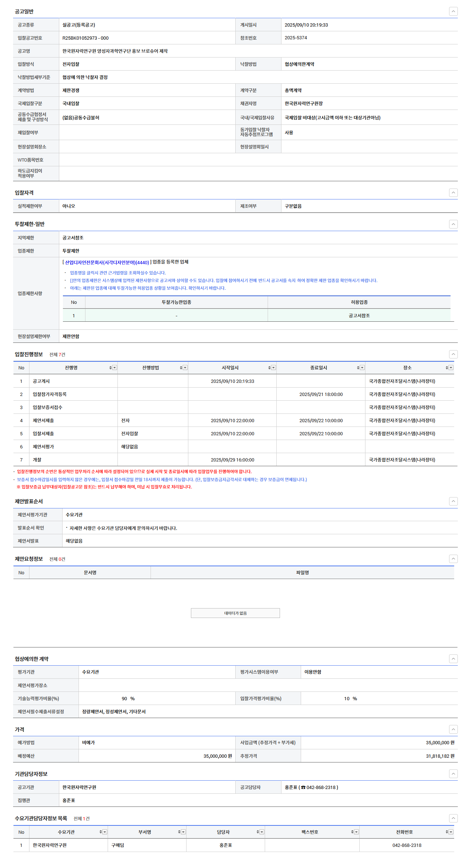Sort the 부서명 column
Image resolution: width=468 pixels, height=868 pixels.
click(179, 832)
